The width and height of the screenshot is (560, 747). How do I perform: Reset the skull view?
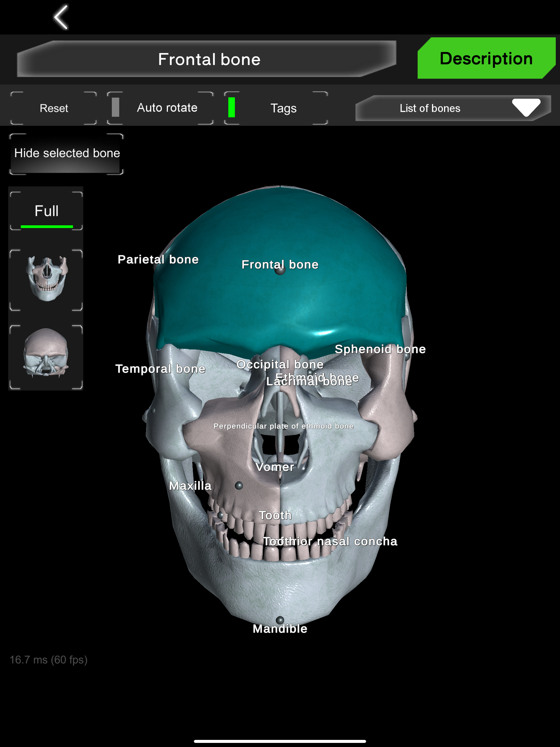54,108
